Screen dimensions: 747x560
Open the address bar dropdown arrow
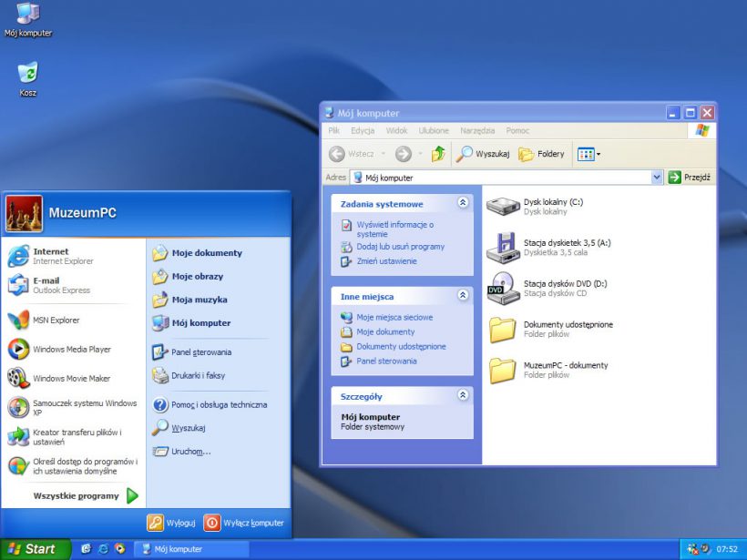click(656, 178)
